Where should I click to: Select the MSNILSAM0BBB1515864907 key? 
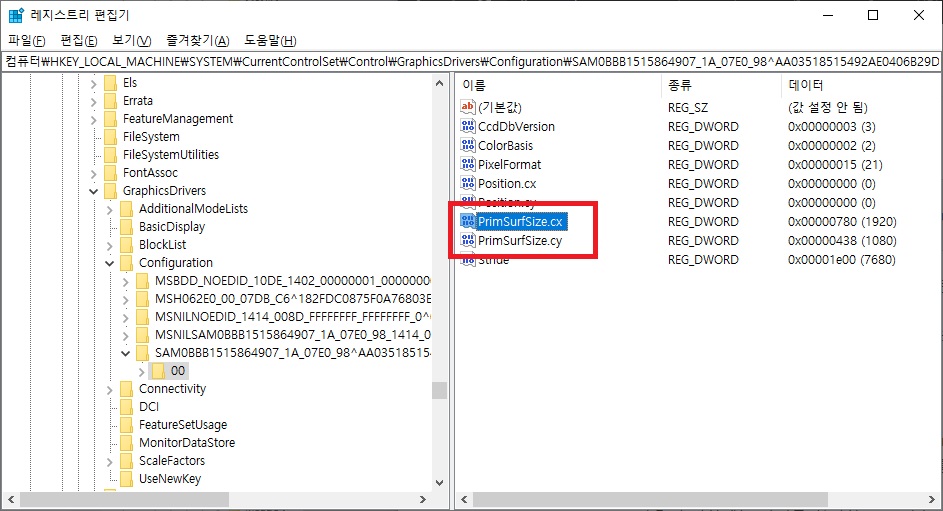pos(292,335)
